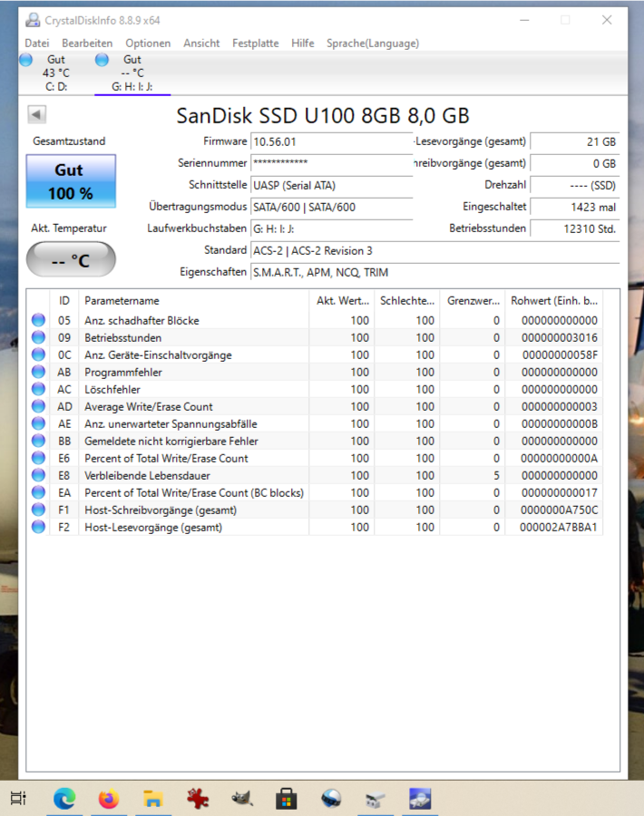The image size is (644, 816).
Task: Click the Rohwert column header
Action: 554,301
